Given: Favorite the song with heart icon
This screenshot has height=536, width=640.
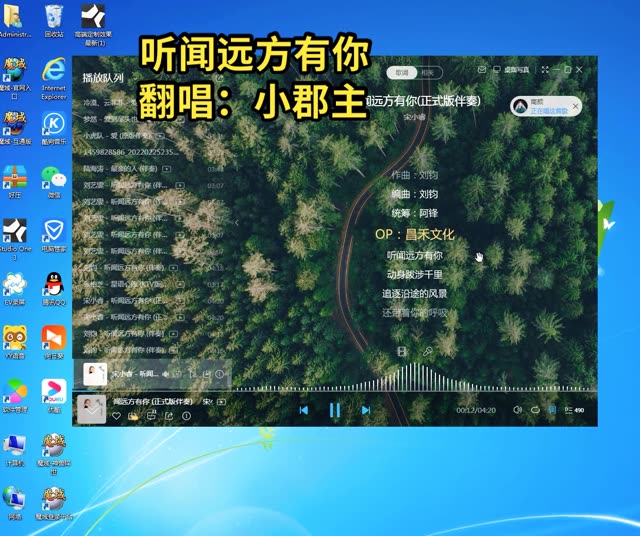Looking at the screenshot, I should click(116, 416).
